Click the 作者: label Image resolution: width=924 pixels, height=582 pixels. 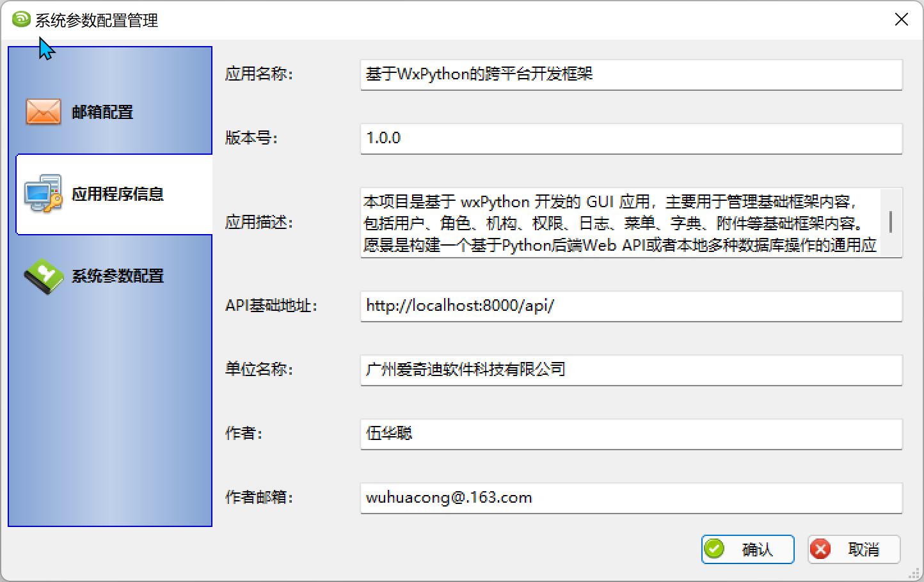[243, 434]
